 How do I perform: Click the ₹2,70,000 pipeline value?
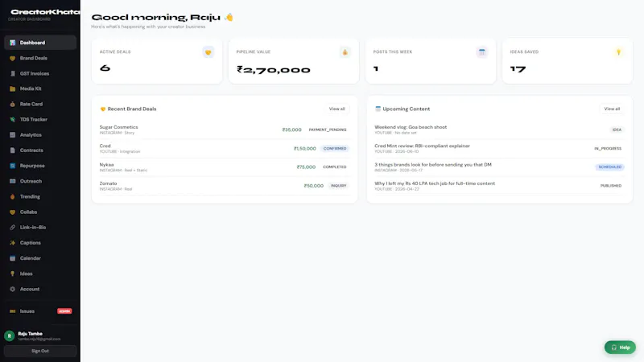(274, 70)
